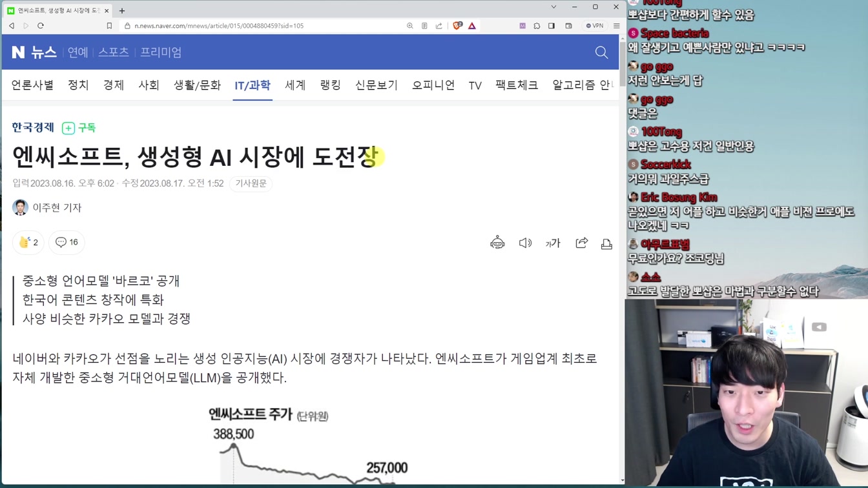The image size is (868, 488).
Task: Select the IT/과학 tab
Action: click(253, 85)
